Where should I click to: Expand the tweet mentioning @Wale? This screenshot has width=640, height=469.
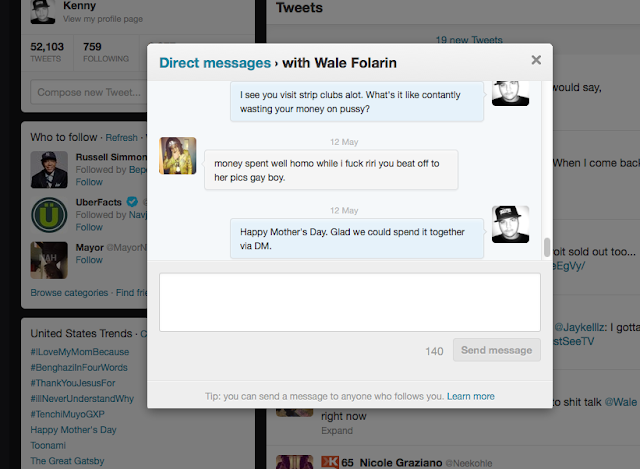pos(337,431)
